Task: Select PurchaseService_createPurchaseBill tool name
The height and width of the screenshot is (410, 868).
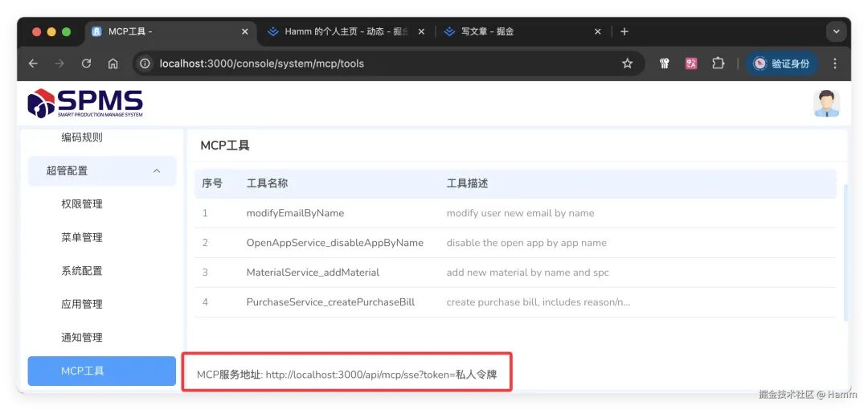Action: coord(330,302)
